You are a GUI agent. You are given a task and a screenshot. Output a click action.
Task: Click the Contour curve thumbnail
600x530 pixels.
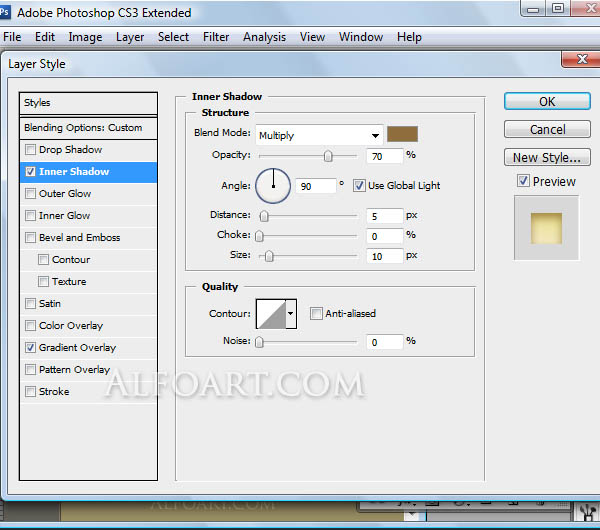[x=271, y=314]
